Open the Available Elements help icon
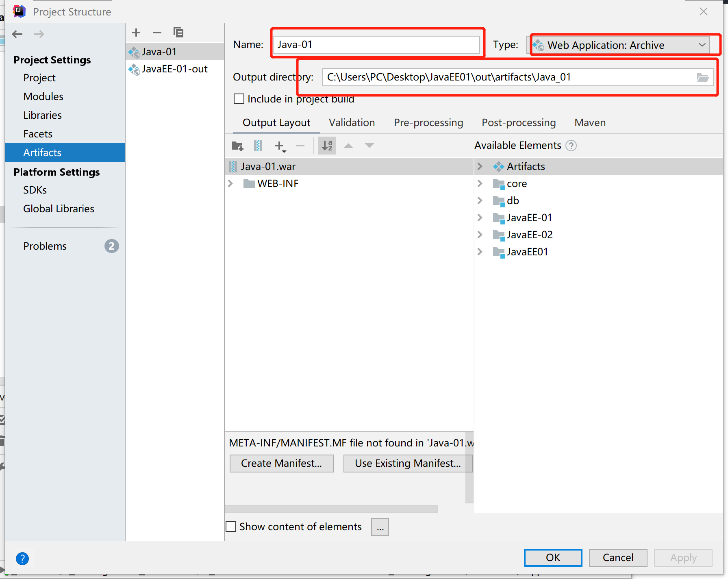 [571, 146]
